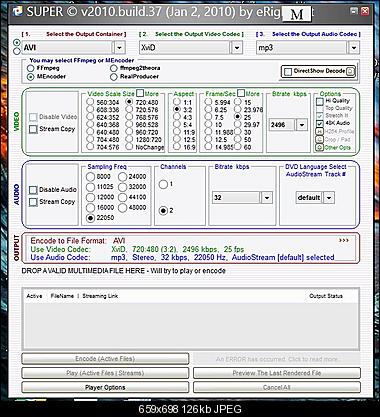380x417 pixels.
Task: Click the SUPER app icon in title bar
Action: 17,12
